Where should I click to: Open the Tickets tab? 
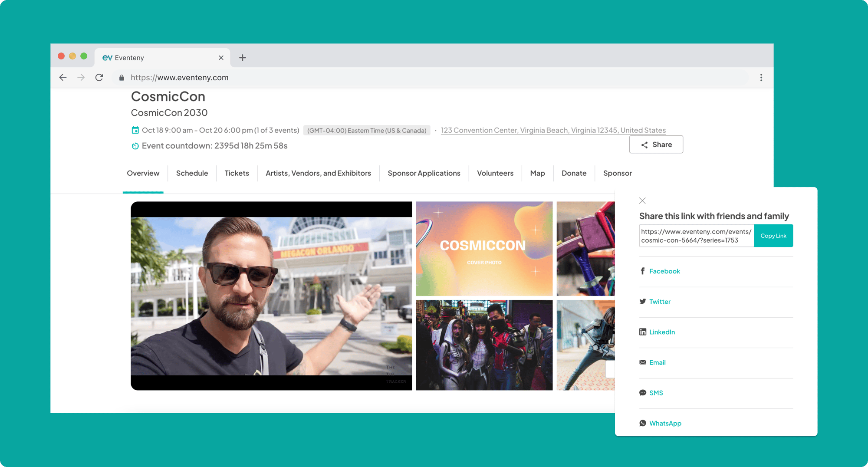[x=237, y=173]
